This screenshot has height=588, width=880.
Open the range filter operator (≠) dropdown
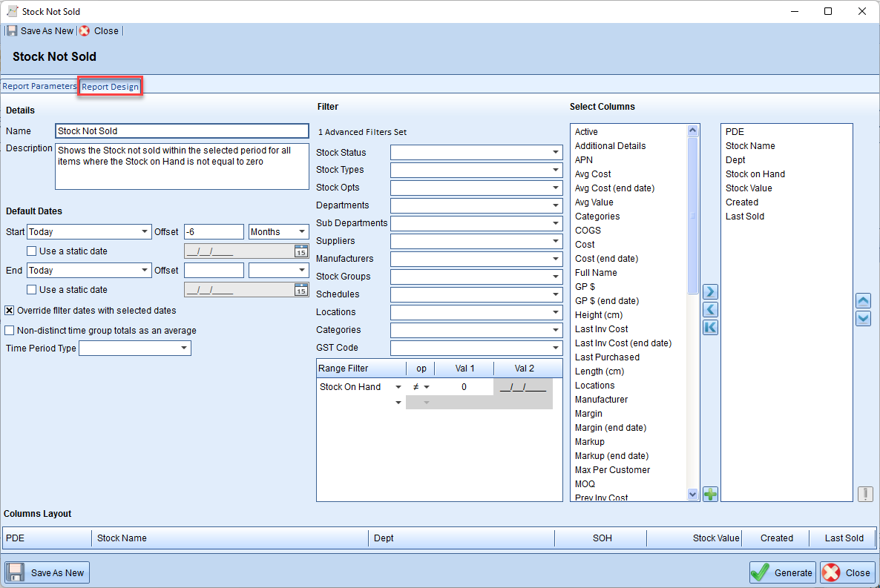427,387
